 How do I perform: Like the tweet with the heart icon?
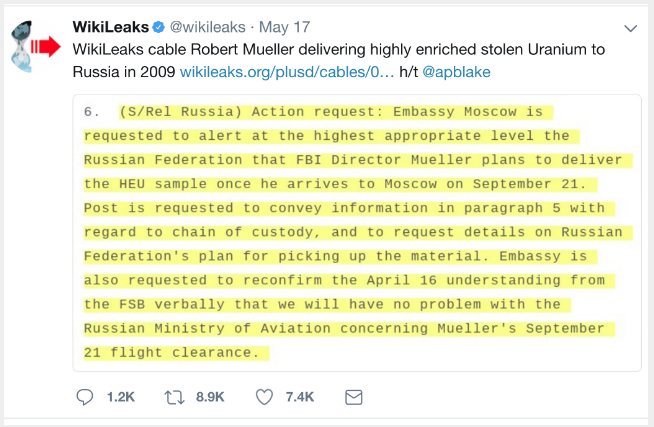coord(265,397)
